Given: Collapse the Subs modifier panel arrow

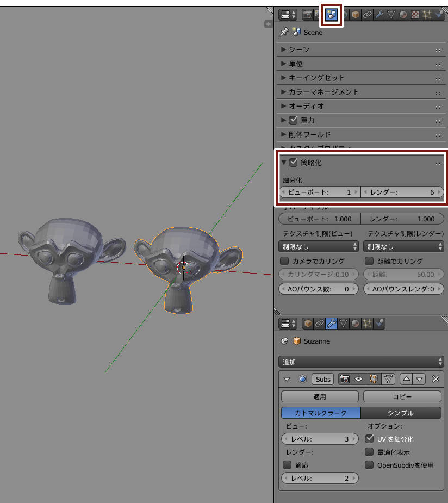Looking at the screenshot, I should click(x=287, y=379).
